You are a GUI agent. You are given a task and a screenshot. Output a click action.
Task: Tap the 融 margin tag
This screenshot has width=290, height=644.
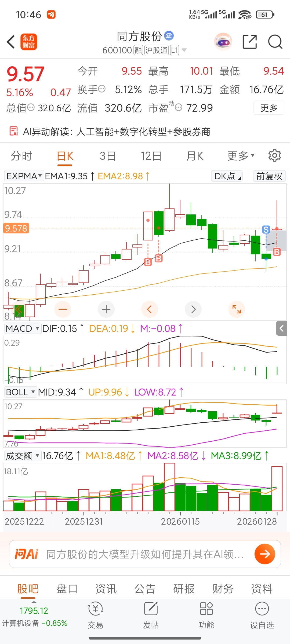(x=138, y=50)
